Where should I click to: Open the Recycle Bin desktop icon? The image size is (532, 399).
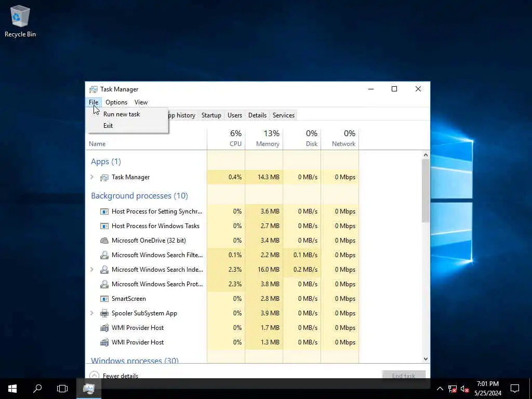(x=20, y=21)
